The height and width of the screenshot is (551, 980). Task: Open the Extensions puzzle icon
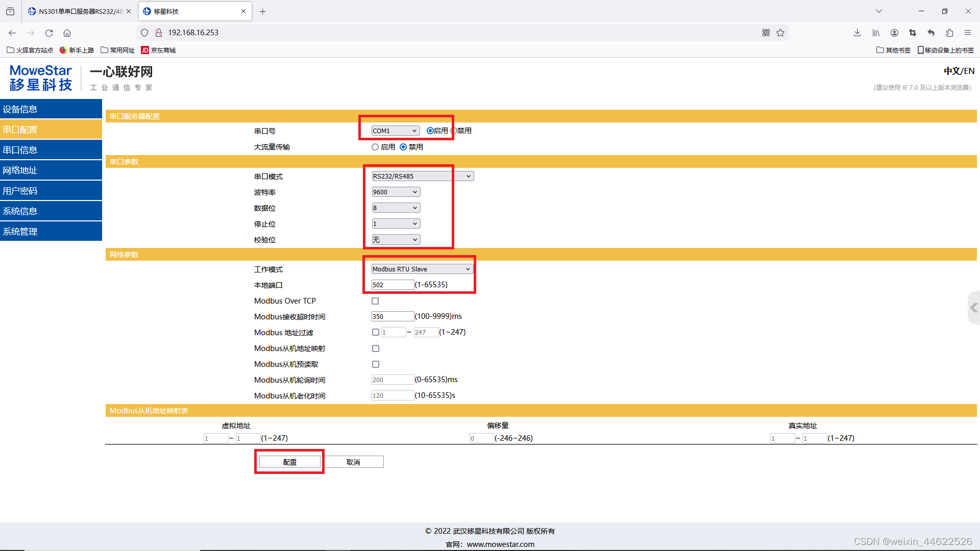[x=949, y=33]
